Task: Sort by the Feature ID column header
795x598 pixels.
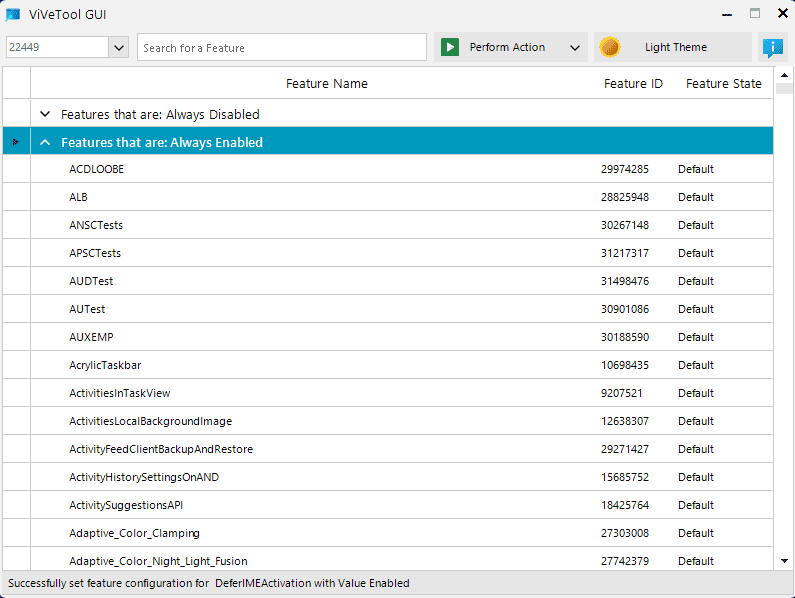Action: coord(633,84)
